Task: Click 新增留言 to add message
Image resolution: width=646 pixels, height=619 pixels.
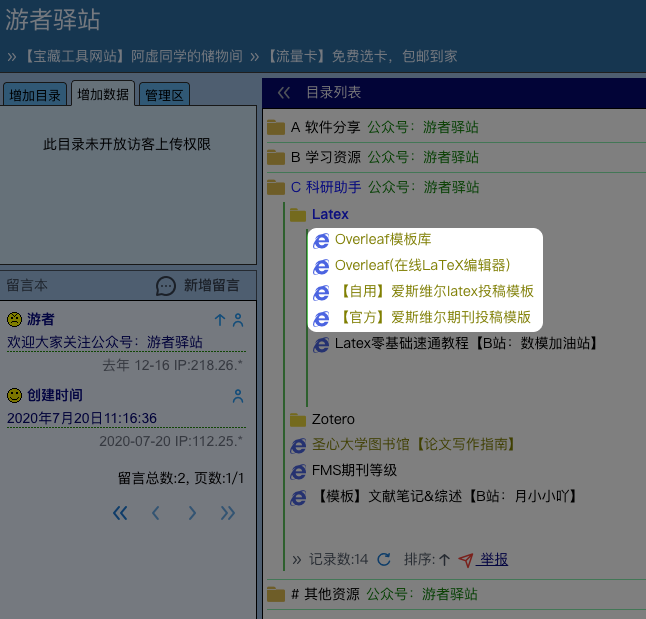Action: [x=211, y=286]
